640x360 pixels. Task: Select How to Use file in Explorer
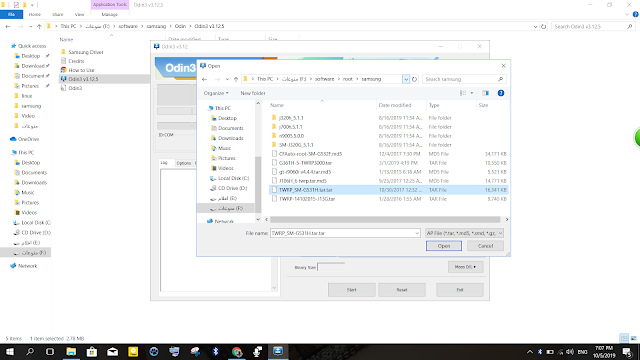point(81,70)
